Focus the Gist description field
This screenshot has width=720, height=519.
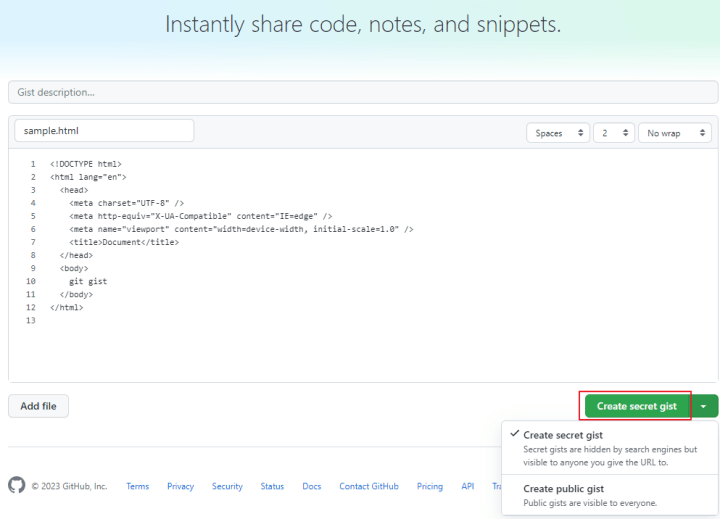(363, 92)
